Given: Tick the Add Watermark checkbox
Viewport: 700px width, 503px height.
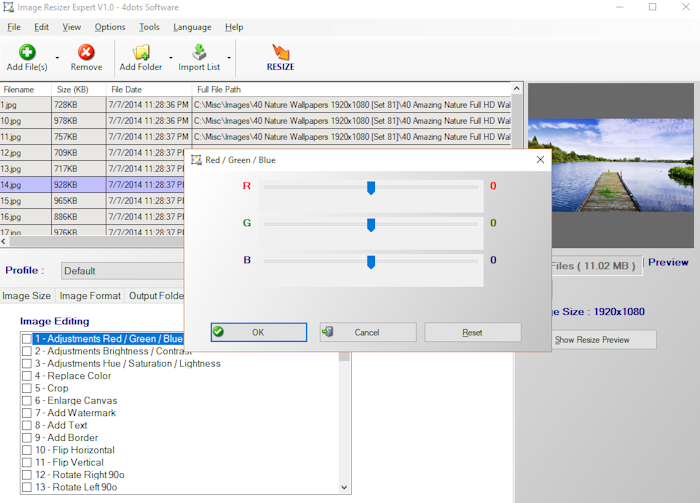Looking at the screenshot, I should tap(27, 413).
